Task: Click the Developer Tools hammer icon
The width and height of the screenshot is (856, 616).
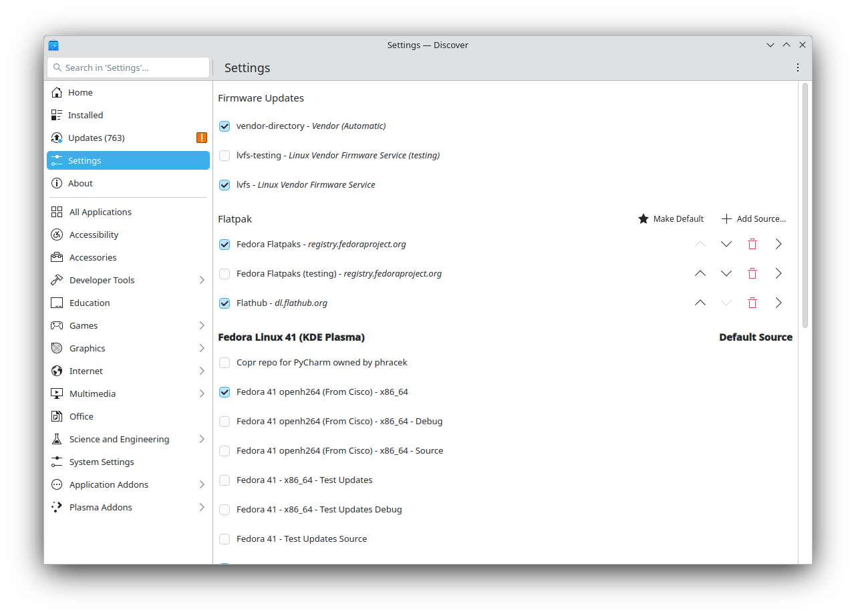Action: (57, 280)
